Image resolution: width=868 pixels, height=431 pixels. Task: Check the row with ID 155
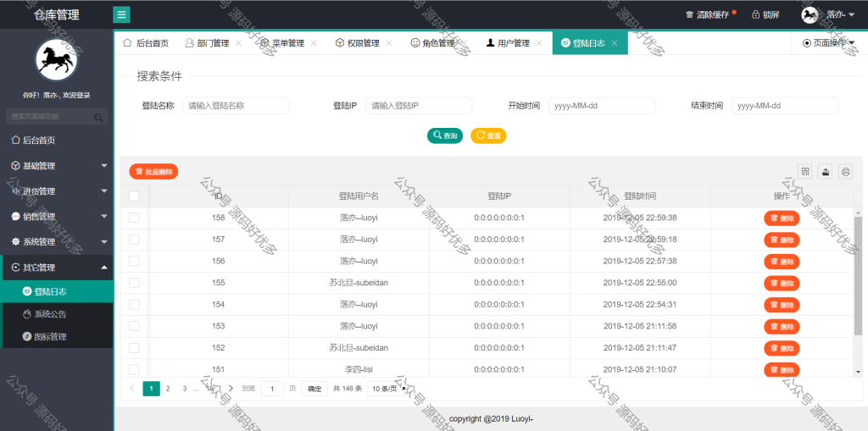pyautogui.click(x=134, y=283)
